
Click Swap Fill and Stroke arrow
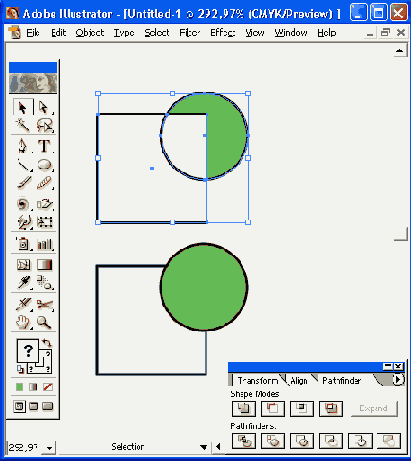47,343
